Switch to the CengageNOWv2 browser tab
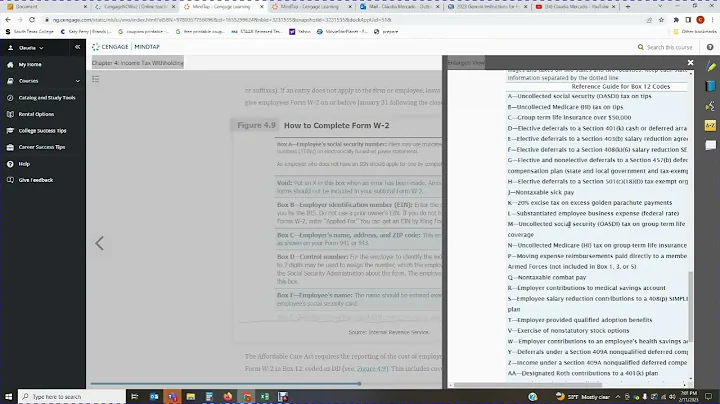Viewport: 720px width, 404px height. coord(135,7)
